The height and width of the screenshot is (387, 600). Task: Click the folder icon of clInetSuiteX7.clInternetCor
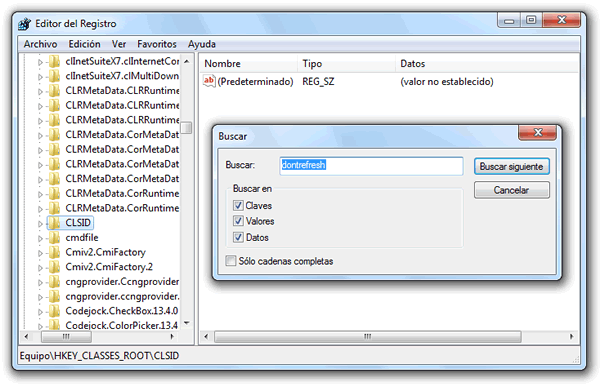54,61
